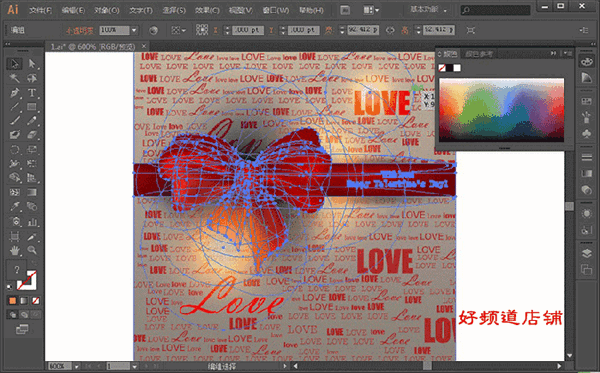The width and height of the screenshot is (600, 373).
Task: Open the Brushes panel in right dock
Action: pos(586,117)
